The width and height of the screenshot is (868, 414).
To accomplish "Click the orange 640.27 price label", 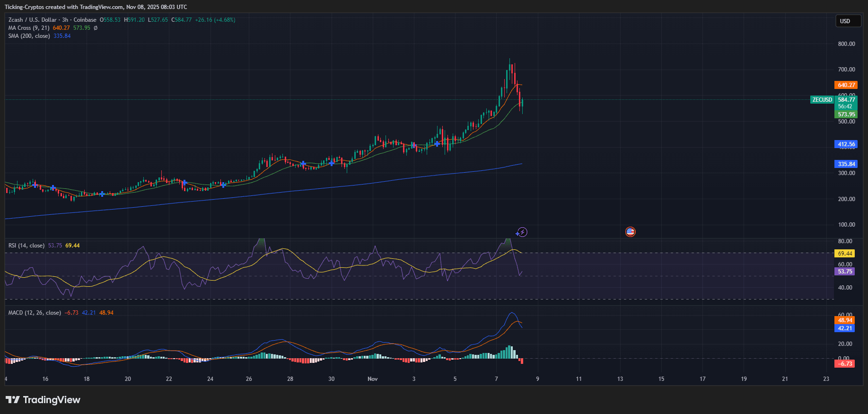I will point(846,85).
